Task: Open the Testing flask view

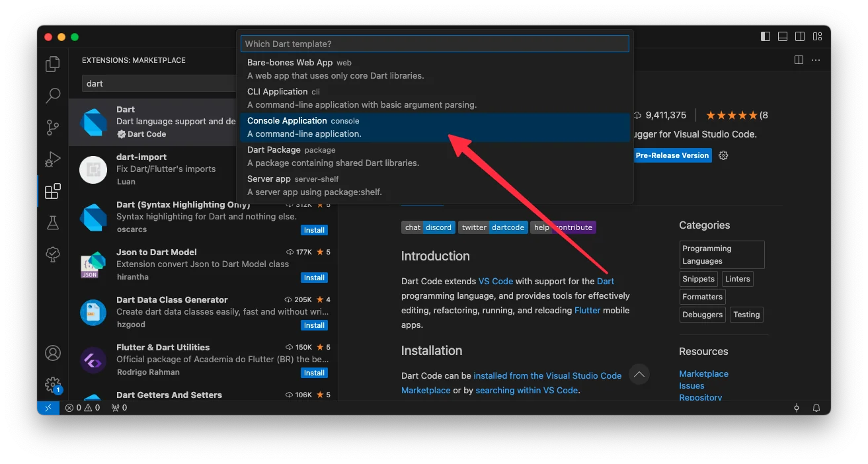Action: pos(53,223)
